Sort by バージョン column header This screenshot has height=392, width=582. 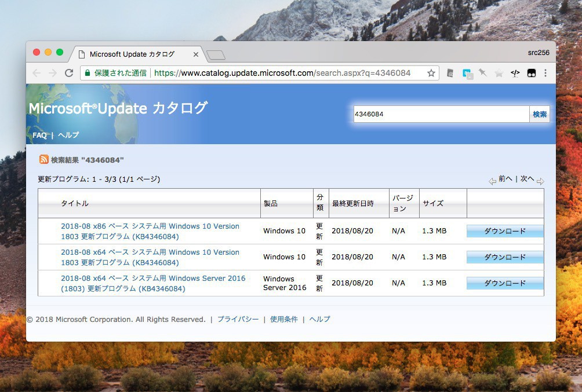pos(403,203)
